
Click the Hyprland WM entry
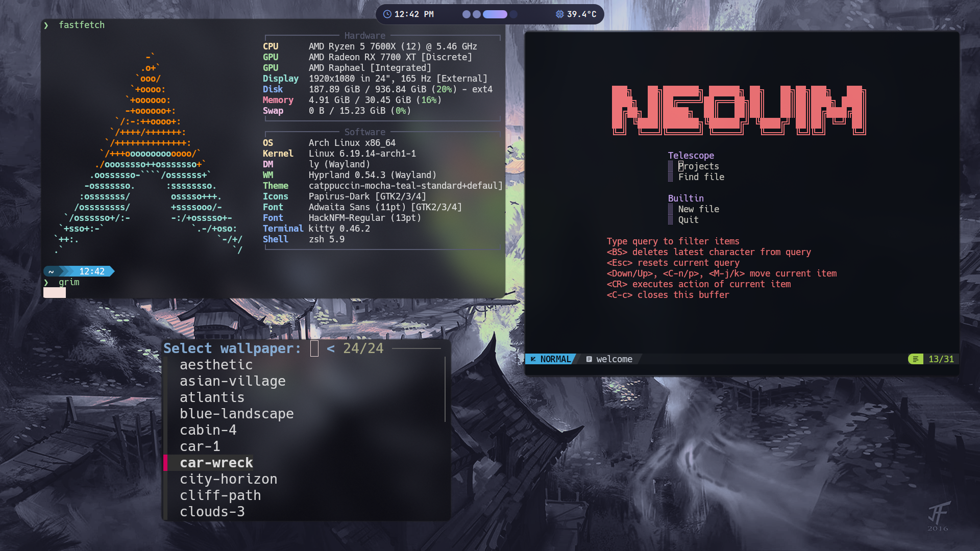click(x=373, y=175)
